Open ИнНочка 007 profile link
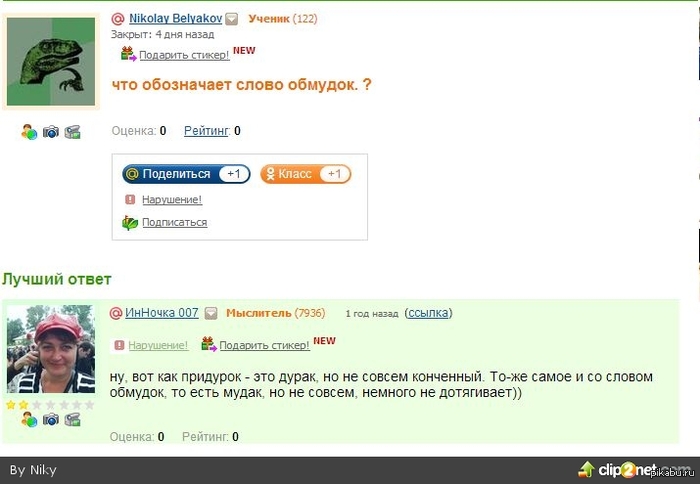 pyautogui.click(x=162, y=313)
